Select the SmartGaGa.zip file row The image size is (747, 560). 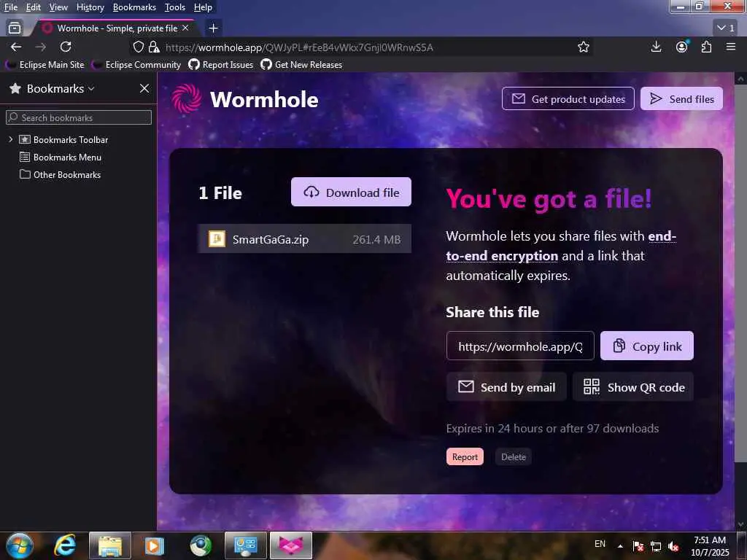[x=304, y=239]
